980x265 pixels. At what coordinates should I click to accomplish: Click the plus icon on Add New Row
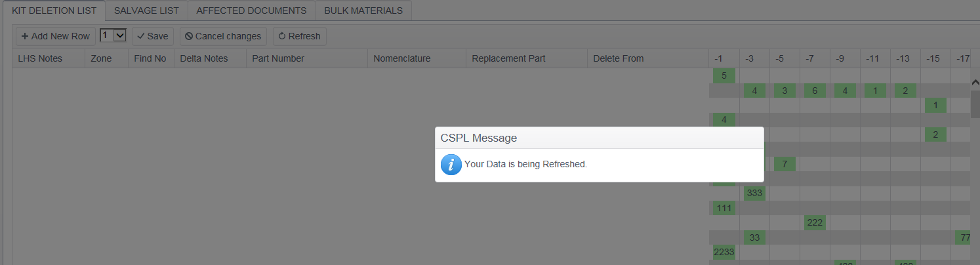click(25, 37)
